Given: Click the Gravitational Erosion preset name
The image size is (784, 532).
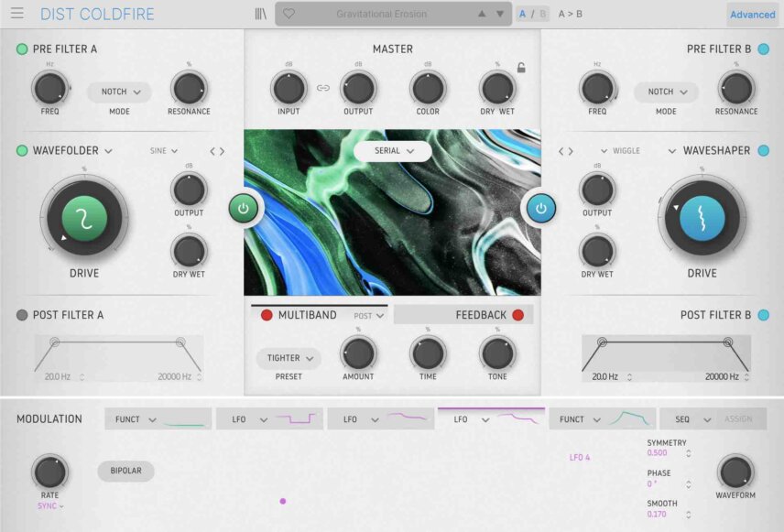Looking at the screenshot, I should (382, 14).
